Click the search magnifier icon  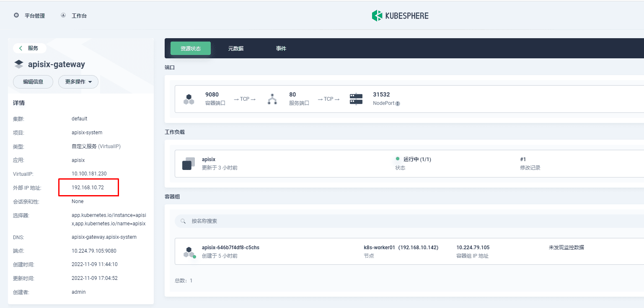pyautogui.click(x=183, y=221)
